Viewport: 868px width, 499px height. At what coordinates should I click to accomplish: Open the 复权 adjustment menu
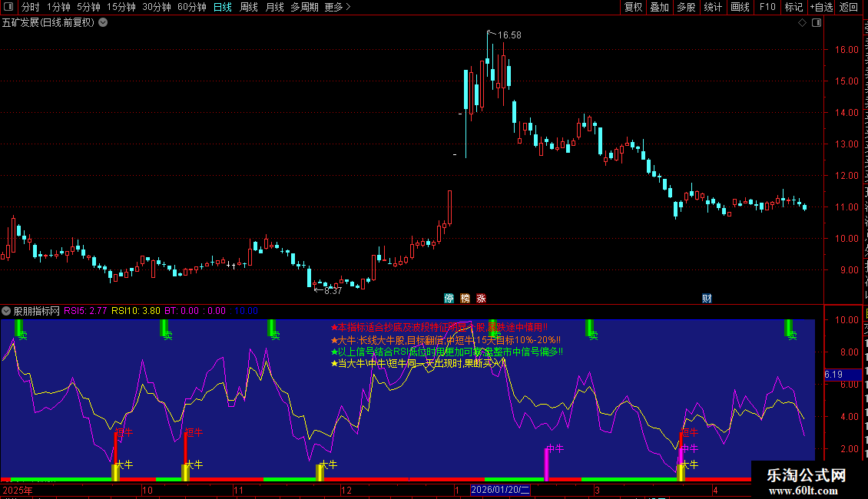(633, 7)
